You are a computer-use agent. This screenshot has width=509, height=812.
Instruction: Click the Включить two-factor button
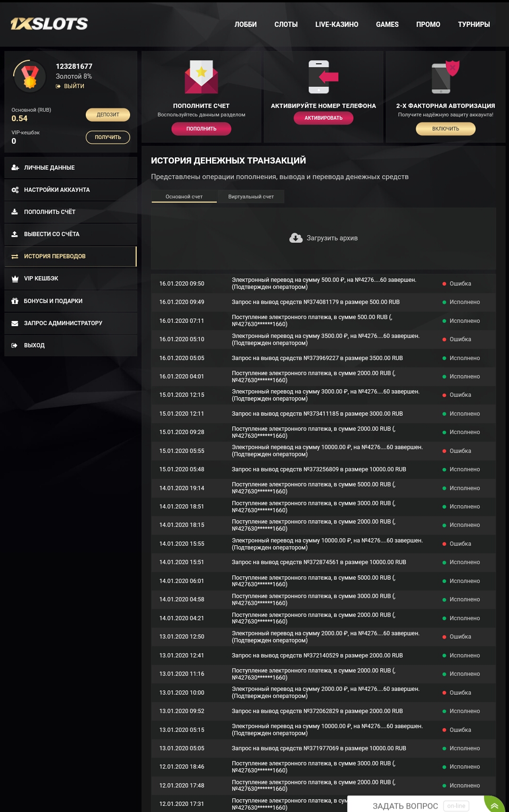click(x=445, y=129)
